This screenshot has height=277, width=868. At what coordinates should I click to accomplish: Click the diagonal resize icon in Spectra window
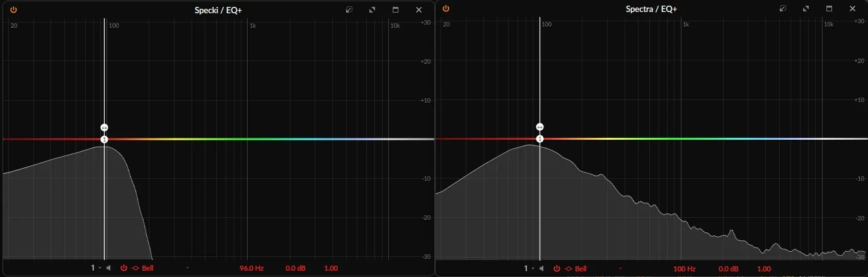point(806,9)
